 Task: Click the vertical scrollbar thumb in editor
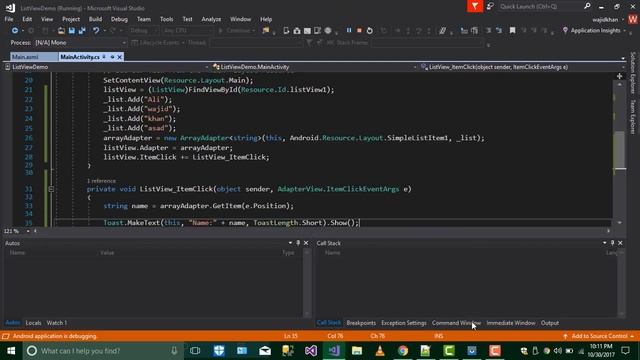(620, 149)
